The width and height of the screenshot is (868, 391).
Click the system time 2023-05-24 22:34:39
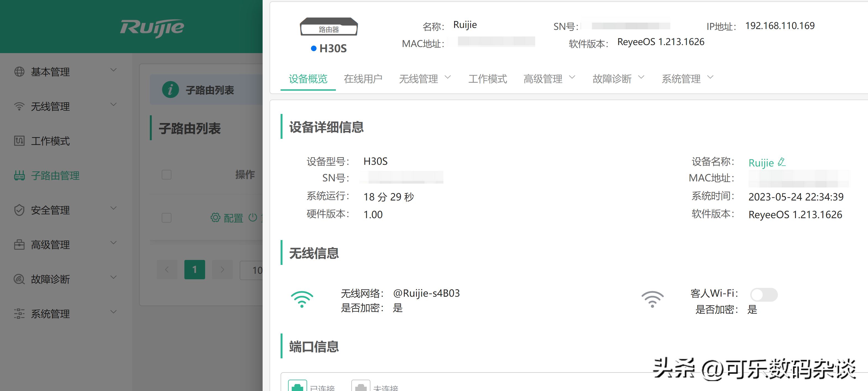click(x=796, y=197)
